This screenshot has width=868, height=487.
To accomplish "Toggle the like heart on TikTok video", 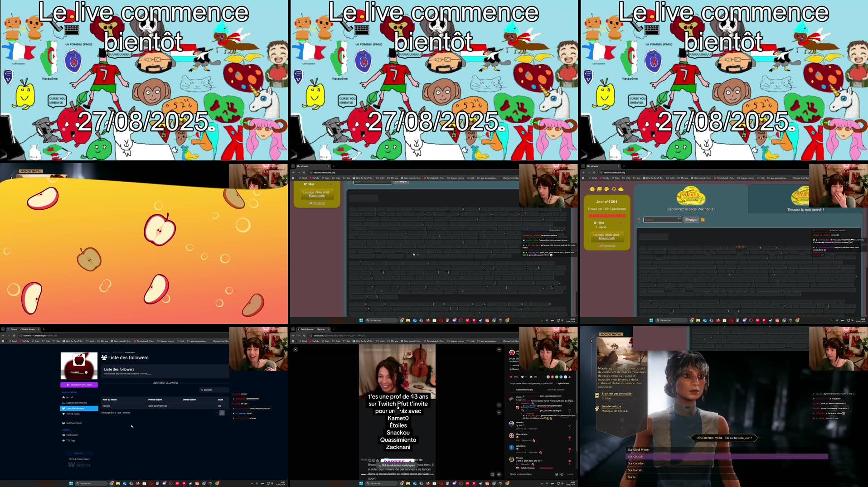I will (511, 376).
